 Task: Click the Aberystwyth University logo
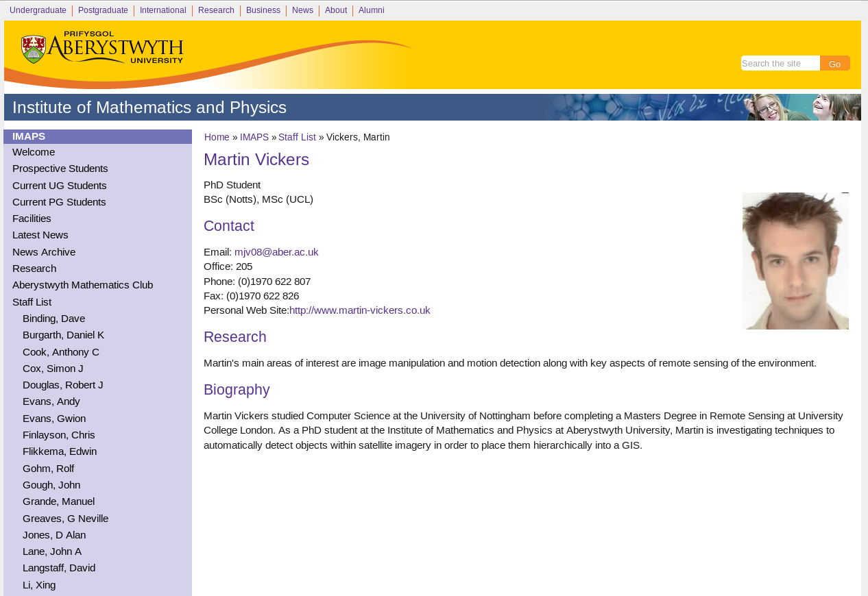102,48
